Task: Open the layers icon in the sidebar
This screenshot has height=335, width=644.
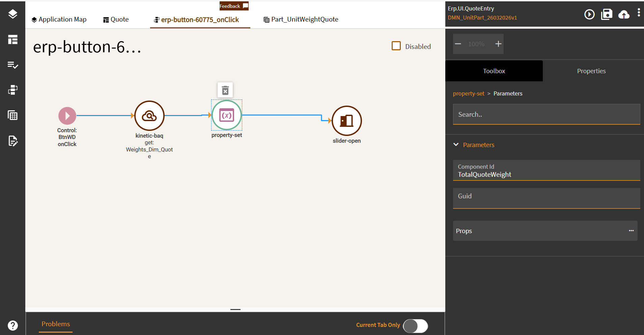Action: pyautogui.click(x=13, y=14)
